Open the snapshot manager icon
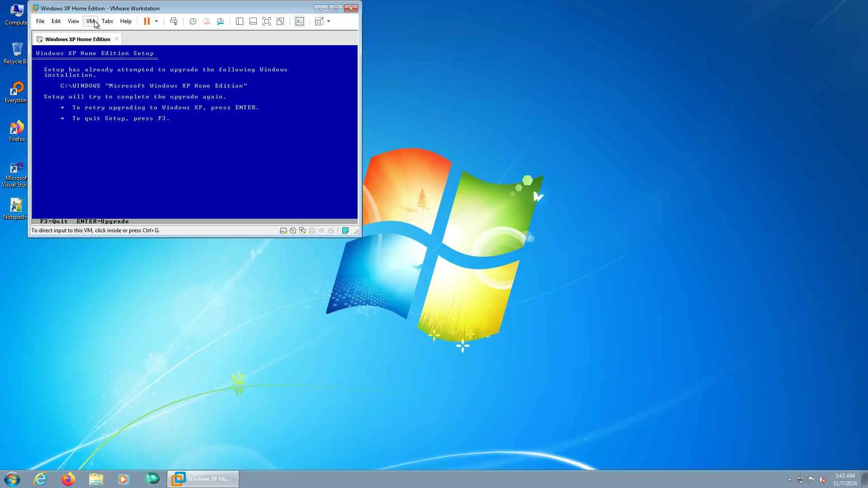Viewport: 868px width, 488px height. (x=221, y=21)
